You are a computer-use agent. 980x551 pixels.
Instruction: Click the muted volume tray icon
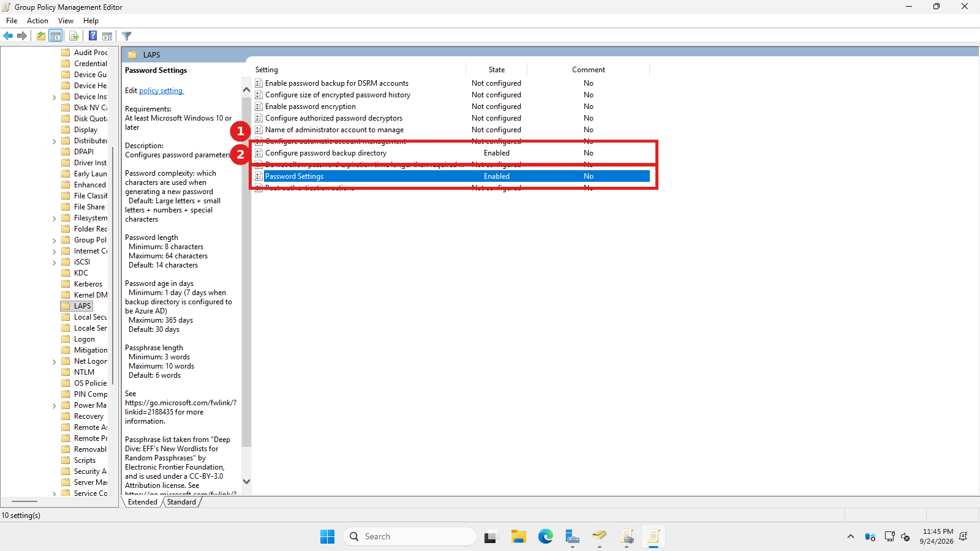[905, 537]
